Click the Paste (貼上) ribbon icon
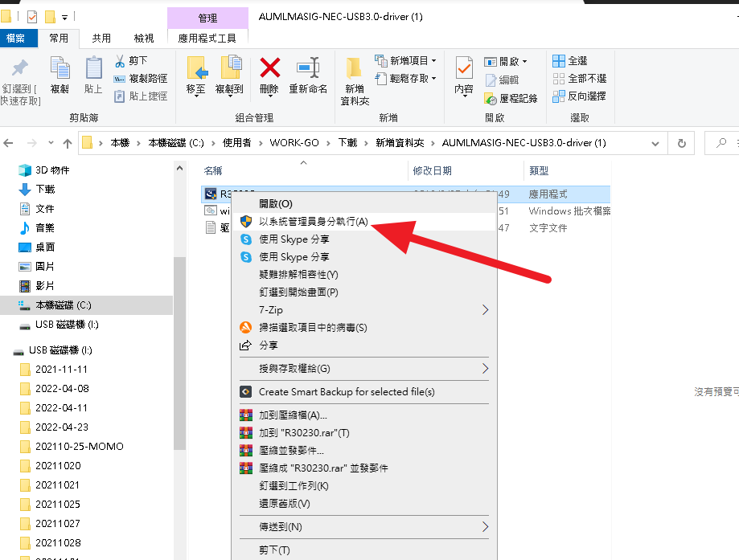739x560 pixels. 93,68
